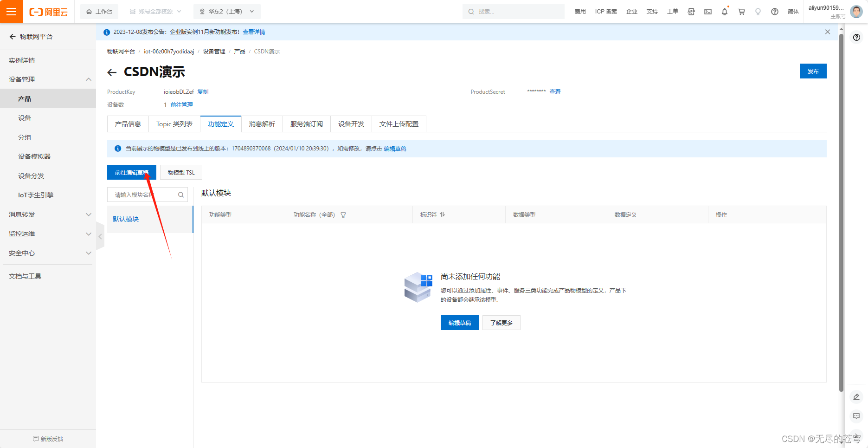
Task: Open the 费用 menu
Action: (x=580, y=12)
